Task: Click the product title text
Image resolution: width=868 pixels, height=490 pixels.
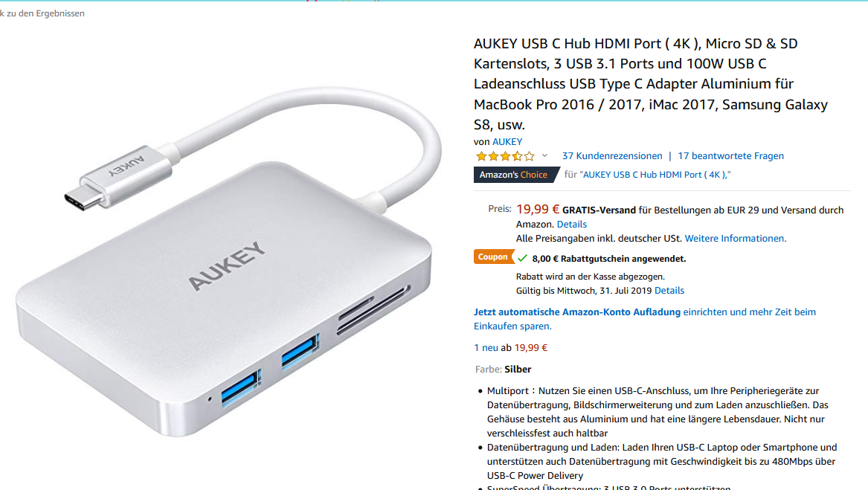Action: (651, 83)
